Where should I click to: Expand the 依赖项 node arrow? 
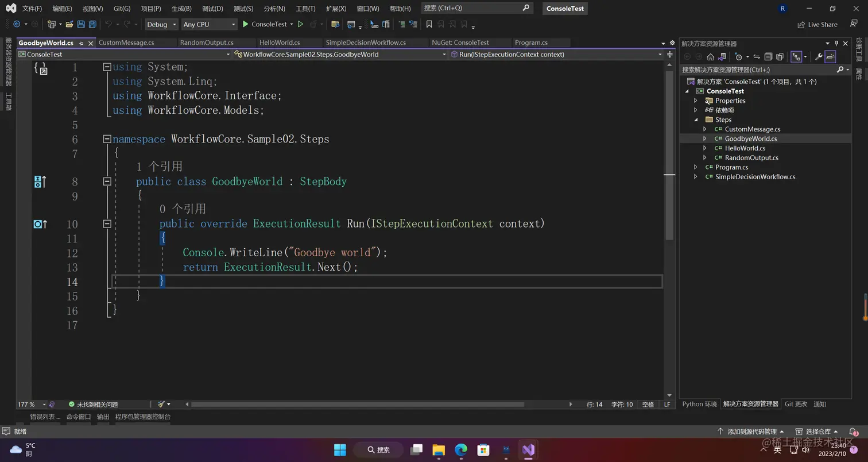pyautogui.click(x=696, y=110)
